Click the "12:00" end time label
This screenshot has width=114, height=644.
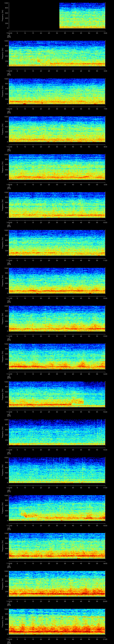pos(105,298)
